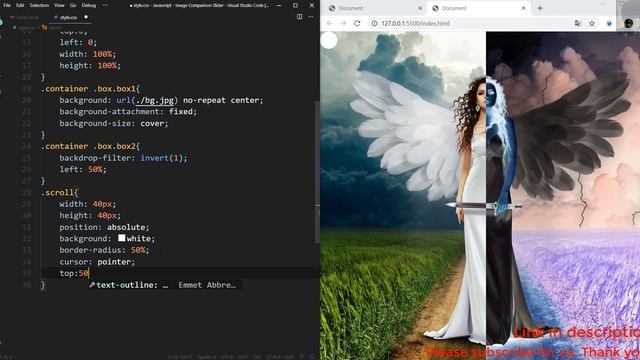Click the Translate page icon in address bar
640x360 pixels.
point(578,23)
